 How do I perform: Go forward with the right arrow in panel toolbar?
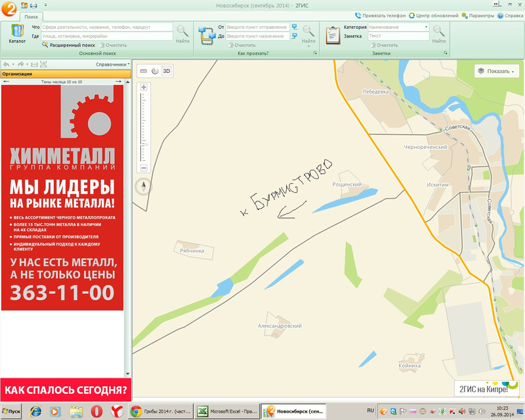pyautogui.click(x=21, y=64)
